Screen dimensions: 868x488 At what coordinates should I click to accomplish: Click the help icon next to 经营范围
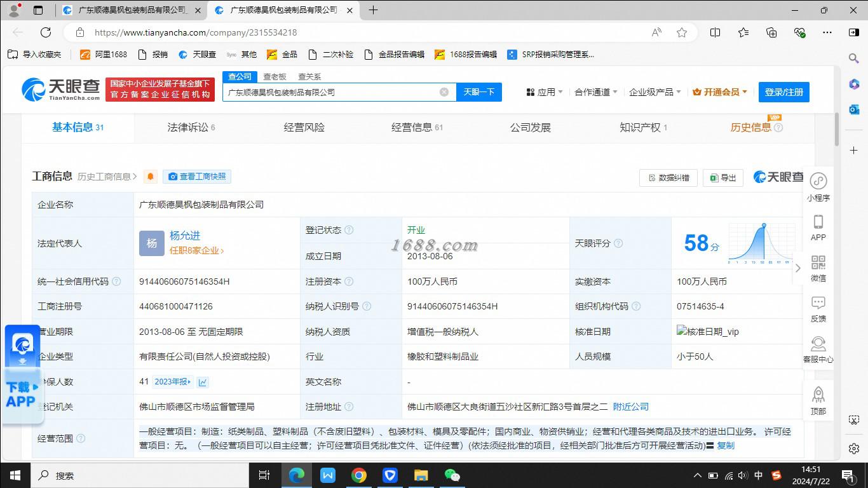[81, 438]
